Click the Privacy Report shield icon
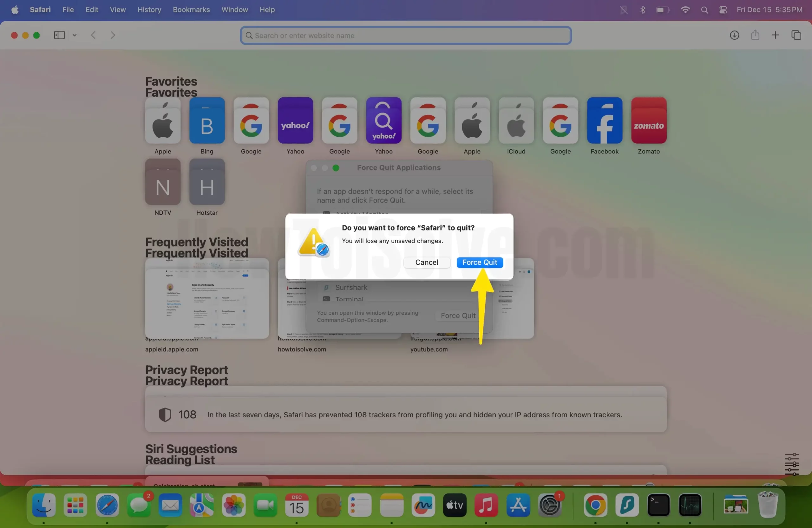 tap(165, 415)
